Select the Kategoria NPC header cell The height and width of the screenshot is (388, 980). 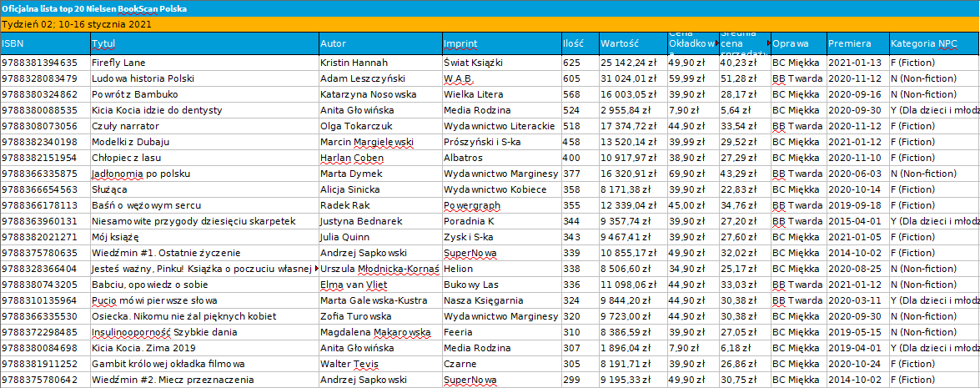(934, 43)
